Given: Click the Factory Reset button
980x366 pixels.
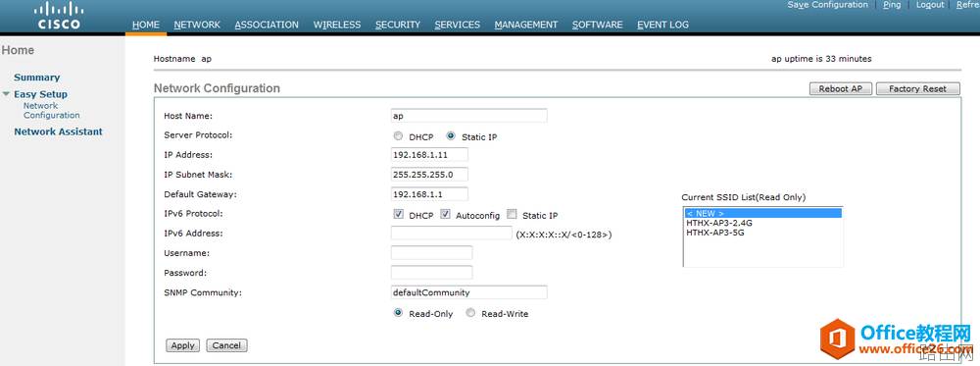Looking at the screenshot, I should pyautogui.click(x=917, y=89).
